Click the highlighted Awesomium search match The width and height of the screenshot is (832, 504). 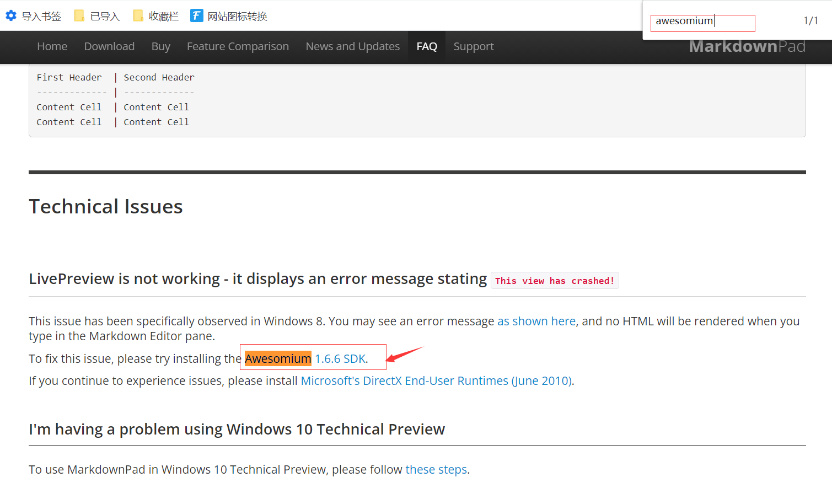pyautogui.click(x=278, y=359)
